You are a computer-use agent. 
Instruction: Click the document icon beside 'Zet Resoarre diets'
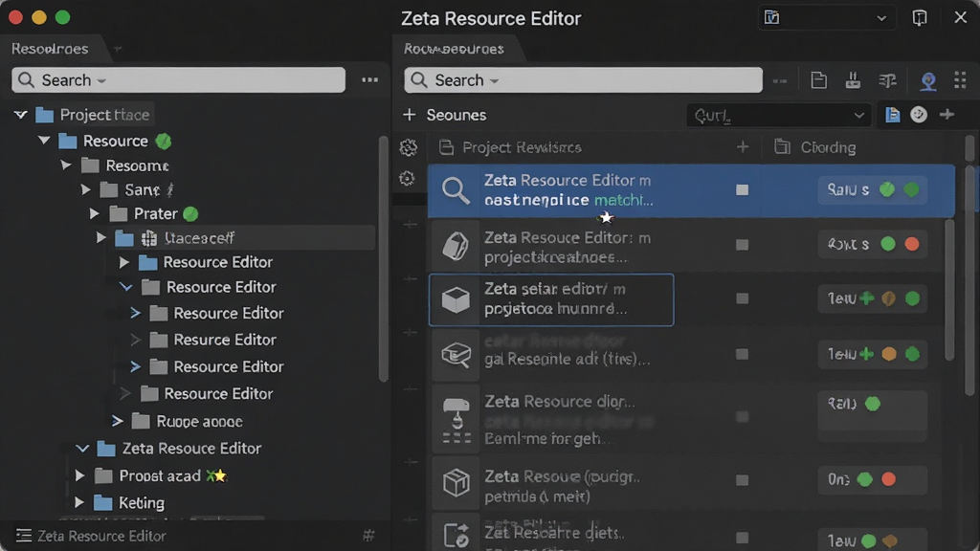457,536
